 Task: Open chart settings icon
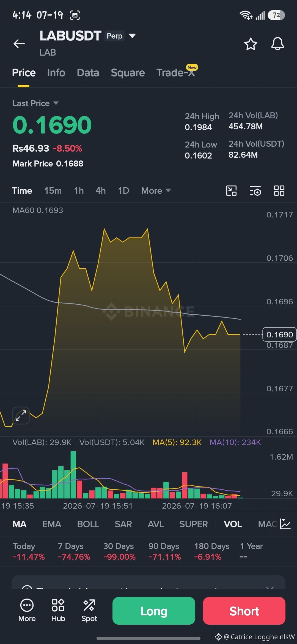(x=255, y=190)
